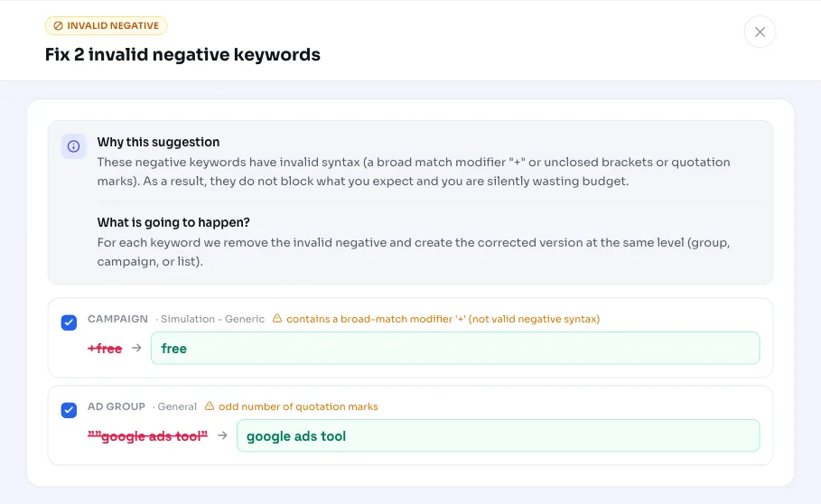821x504 pixels.
Task: Click the info icon beside Why this suggestion
Action: (74, 146)
